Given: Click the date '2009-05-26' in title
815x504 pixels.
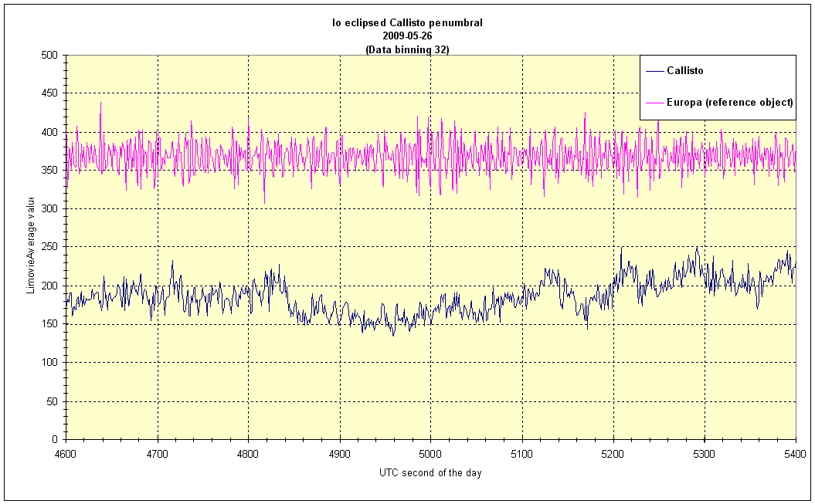Looking at the screenshot, I should (408, 36).
